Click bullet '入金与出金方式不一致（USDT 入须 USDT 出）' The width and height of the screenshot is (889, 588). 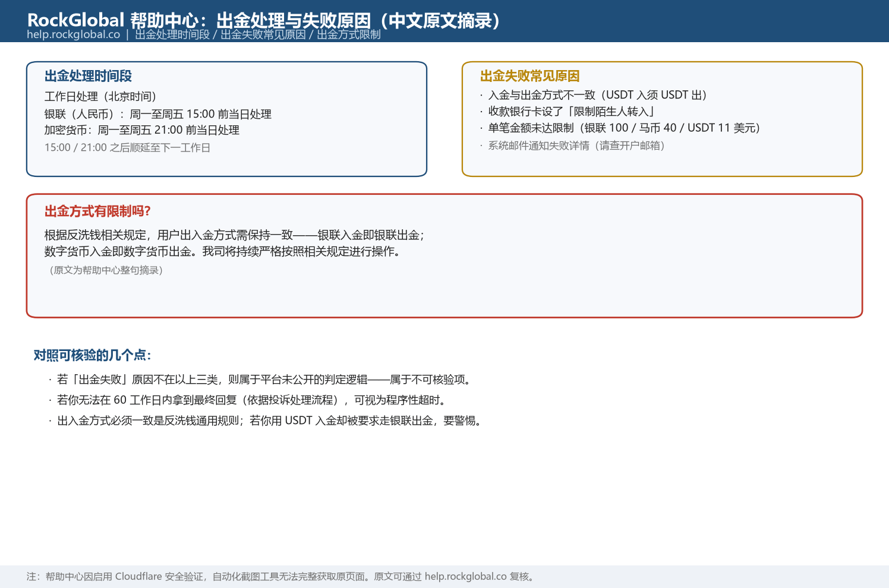point(594,95)
